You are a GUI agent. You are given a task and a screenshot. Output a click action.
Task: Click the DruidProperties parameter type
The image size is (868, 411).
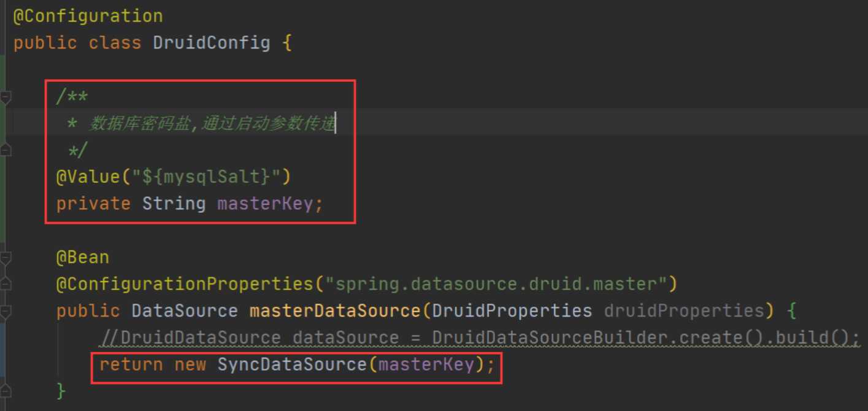pyautogui.click(x=512, y=311)
